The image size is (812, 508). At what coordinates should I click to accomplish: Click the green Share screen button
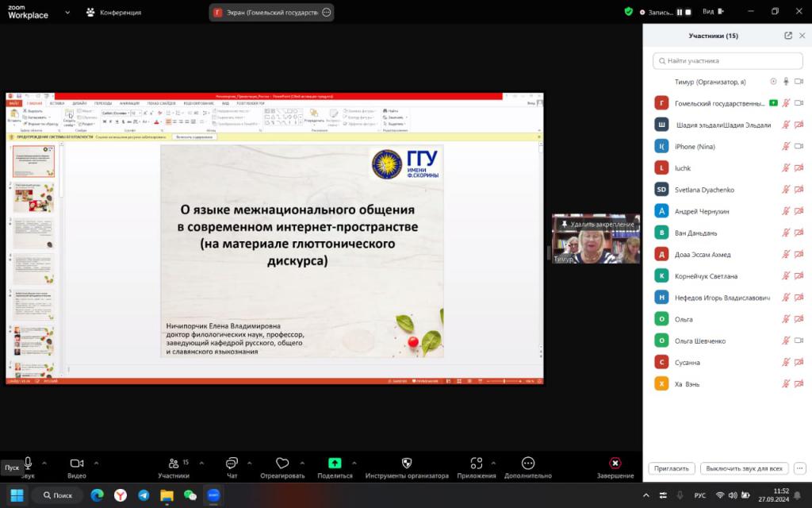[x=335, y=464]
